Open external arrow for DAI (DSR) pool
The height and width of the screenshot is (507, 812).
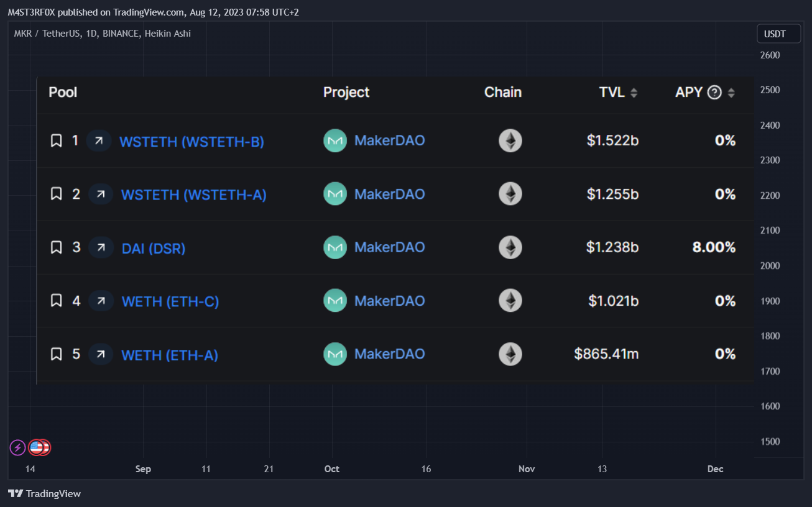click(101, 248)
